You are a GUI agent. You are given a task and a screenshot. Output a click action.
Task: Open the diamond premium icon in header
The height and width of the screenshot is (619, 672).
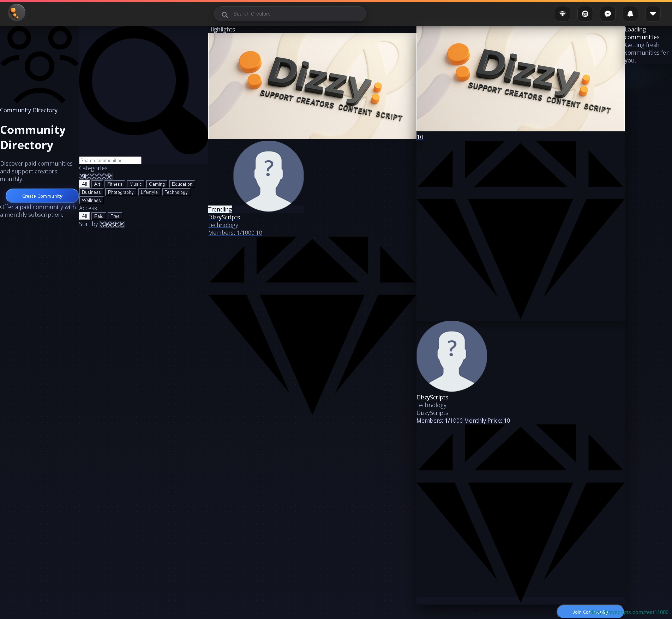562,14
